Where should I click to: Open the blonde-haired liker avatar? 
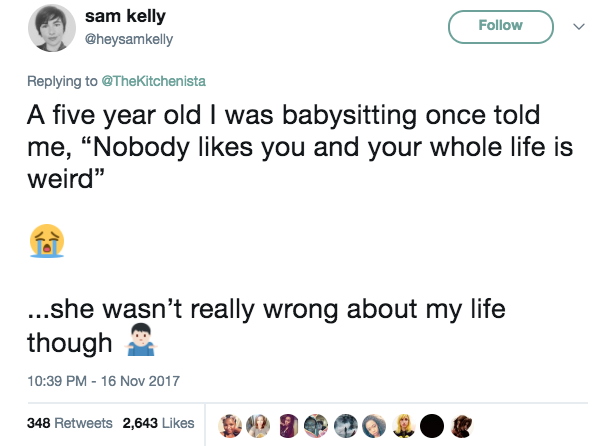click(404, 424)
